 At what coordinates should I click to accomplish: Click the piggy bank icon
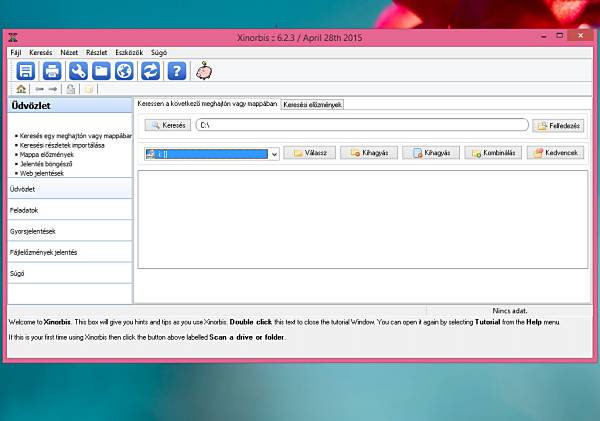204,71
